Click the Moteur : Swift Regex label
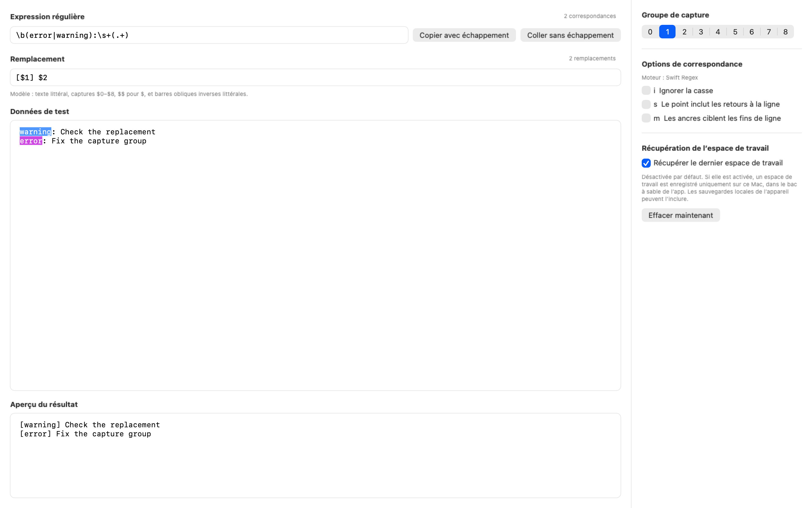This screenshot has width=812, height=508. 669,78
